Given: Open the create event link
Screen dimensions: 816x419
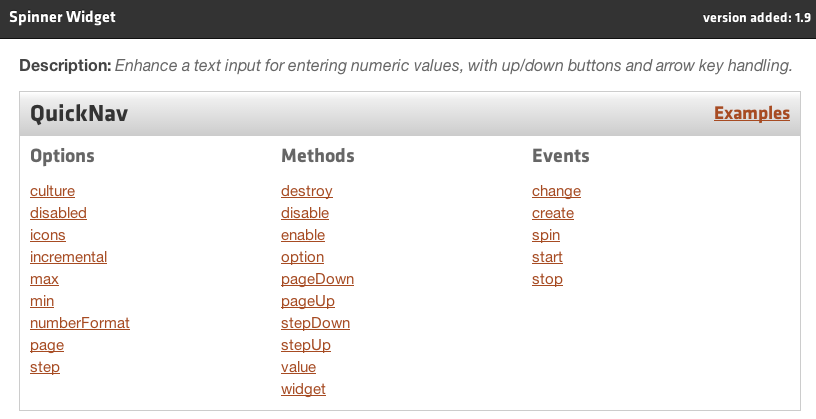Looking at the screenshot, I should (553, 213).
